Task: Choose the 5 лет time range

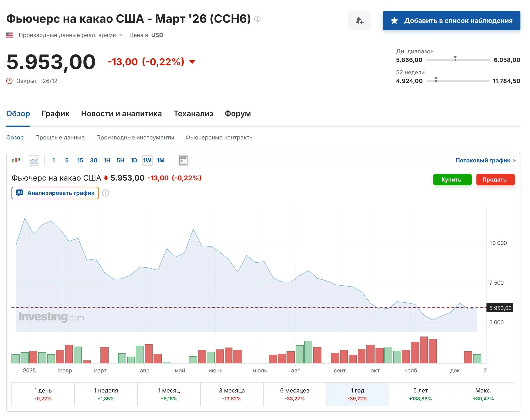Action: point(420,394)
